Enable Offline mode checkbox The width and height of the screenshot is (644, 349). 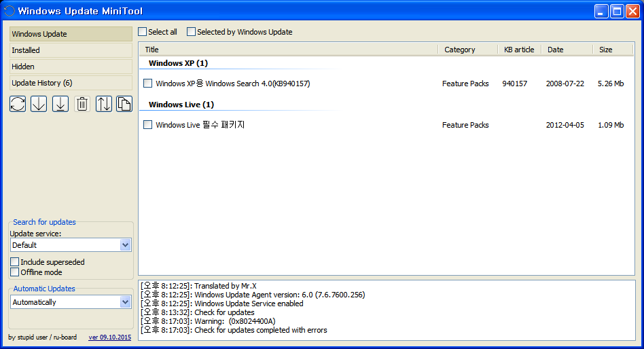(x=15, y=272)
